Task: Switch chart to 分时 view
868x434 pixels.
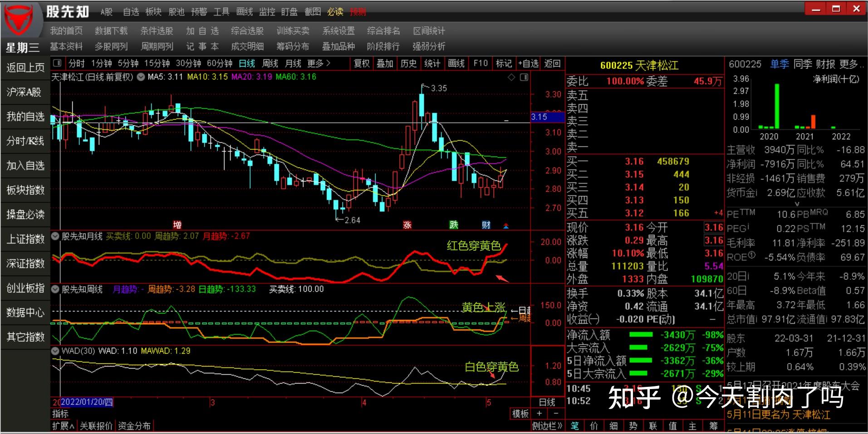Action: pyautogui.click(x=76, y=63)
